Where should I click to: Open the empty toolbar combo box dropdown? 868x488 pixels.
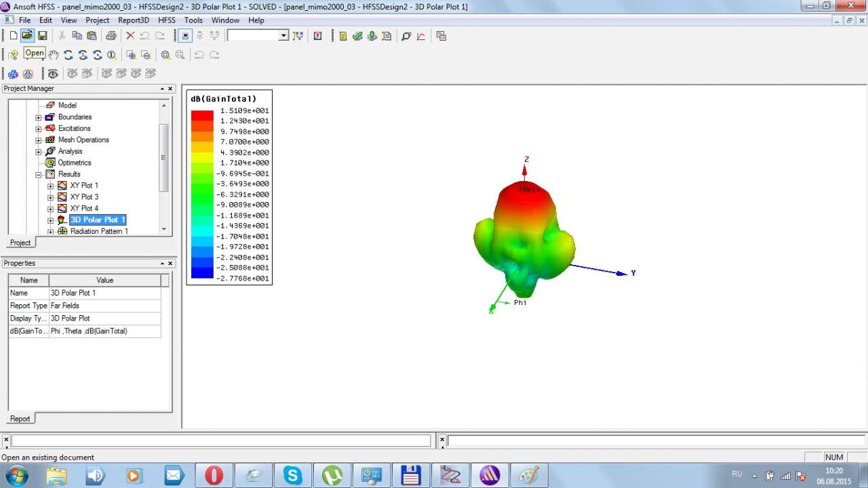pos(283,35)
